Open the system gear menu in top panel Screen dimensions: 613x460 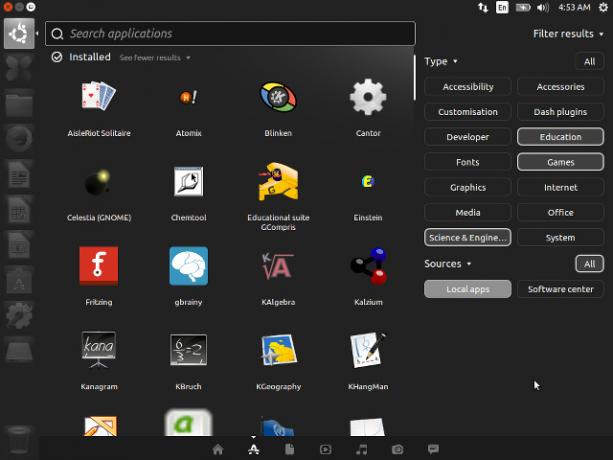(x=604, y=7)
